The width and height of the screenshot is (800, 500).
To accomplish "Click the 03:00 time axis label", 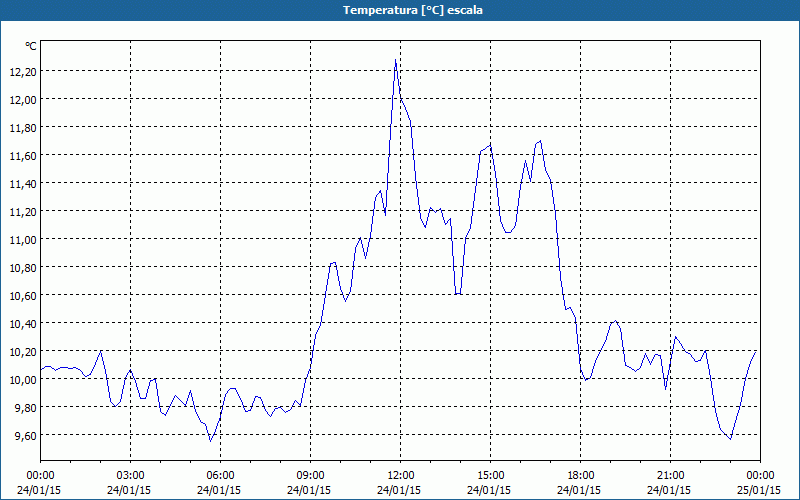I will coord(131,476).
